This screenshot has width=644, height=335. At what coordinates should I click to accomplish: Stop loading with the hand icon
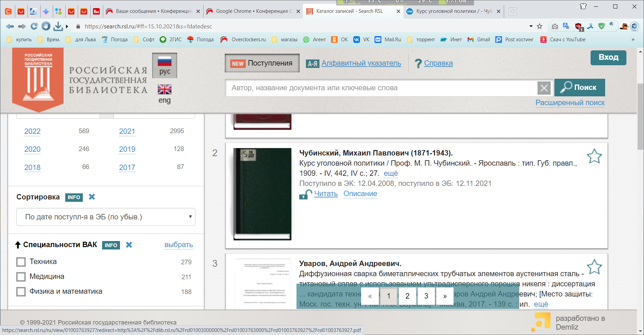[x=46, y=26]
